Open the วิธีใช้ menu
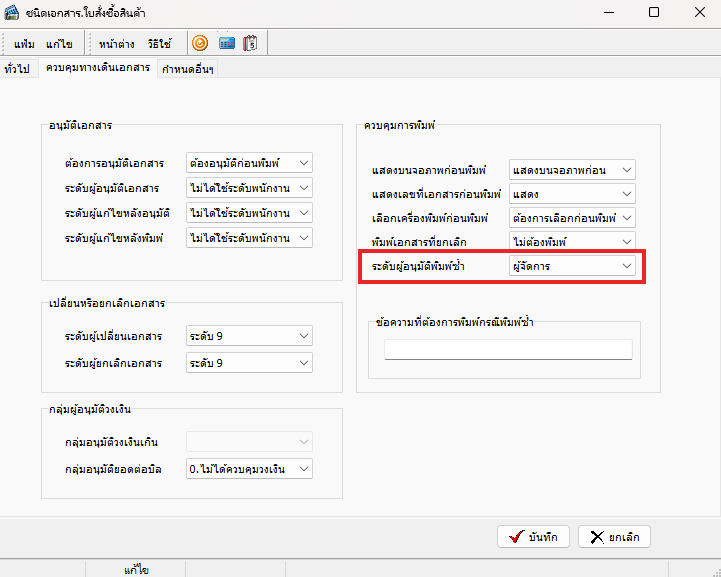The image size is (721, 577). pyautogui.click(x=158, y=44)
